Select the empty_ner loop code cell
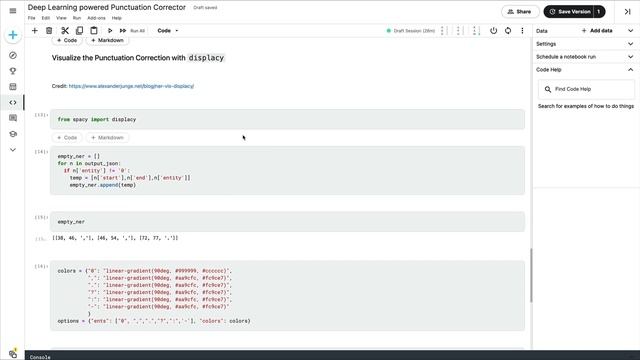 tap(287, 171)
